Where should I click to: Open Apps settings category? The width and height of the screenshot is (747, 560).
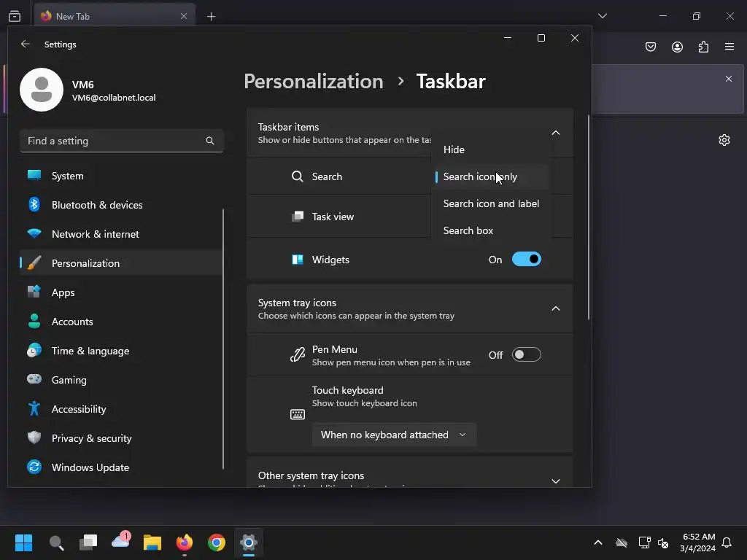[x=121, y=292]
